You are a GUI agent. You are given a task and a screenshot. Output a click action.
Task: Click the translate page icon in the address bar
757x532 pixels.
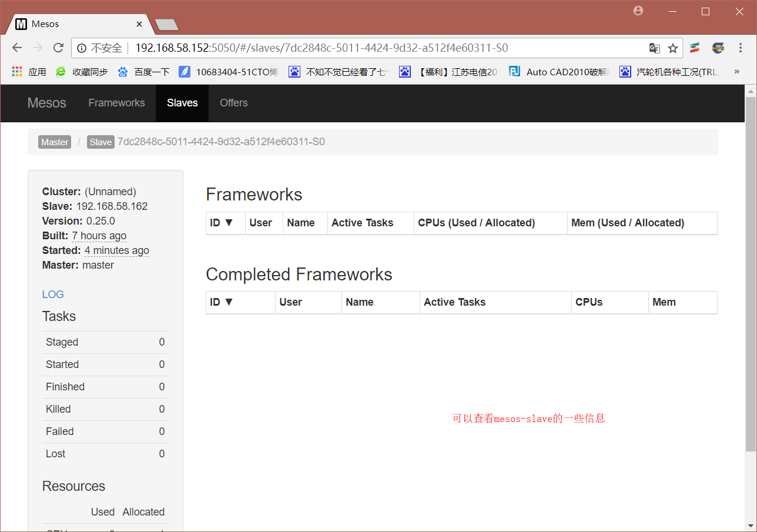click(654, 48)
